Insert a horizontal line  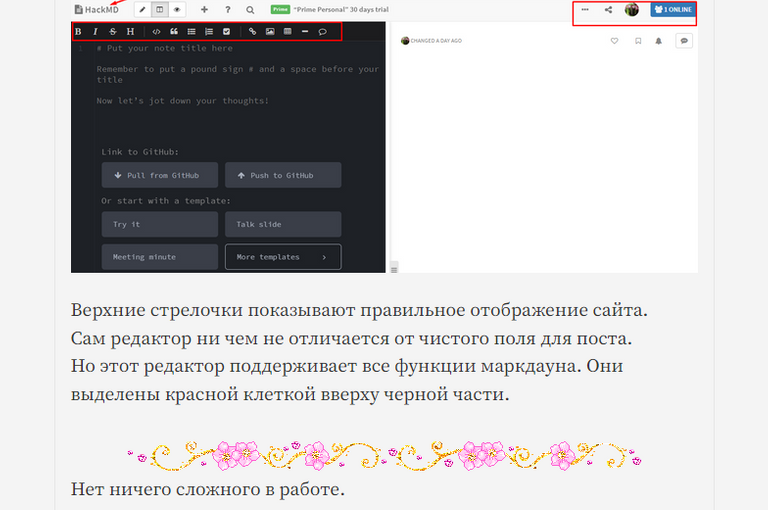pos(305,31)
